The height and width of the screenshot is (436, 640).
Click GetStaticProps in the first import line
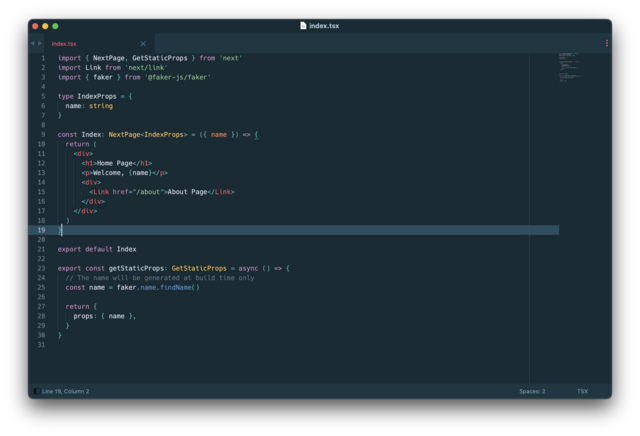[160, 58]
